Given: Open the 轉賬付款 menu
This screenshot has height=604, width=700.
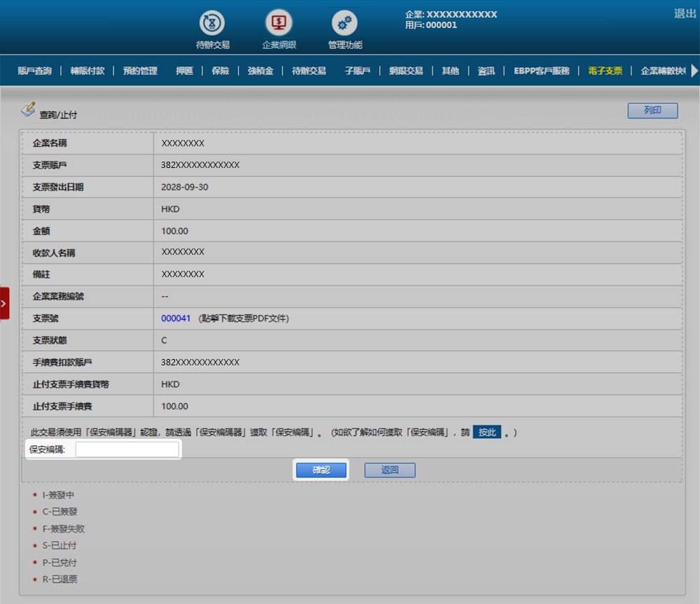Looking at the screenshot, I should pyautogui.click(x=87, y=71).
